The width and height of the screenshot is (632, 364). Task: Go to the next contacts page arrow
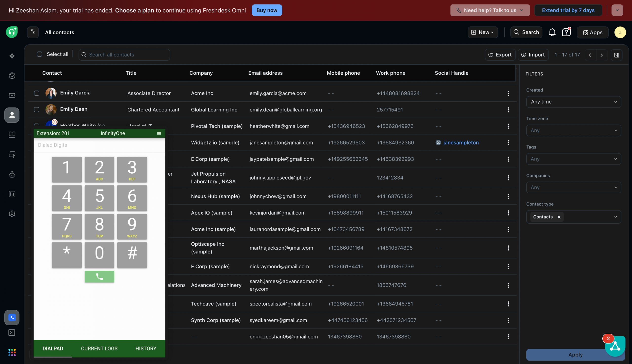click(x=601, y=55)
